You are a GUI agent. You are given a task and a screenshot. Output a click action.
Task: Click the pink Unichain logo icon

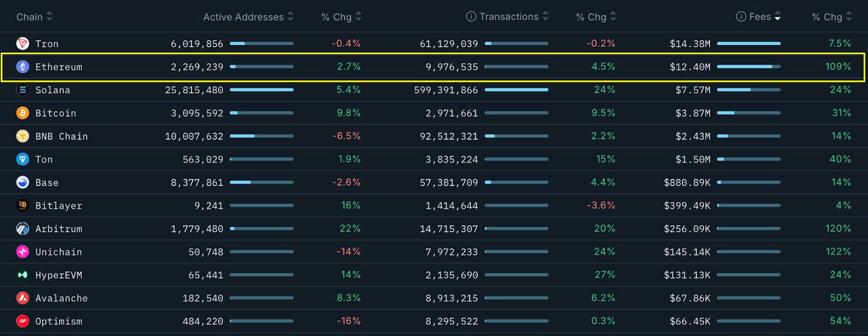coord(22,252)
